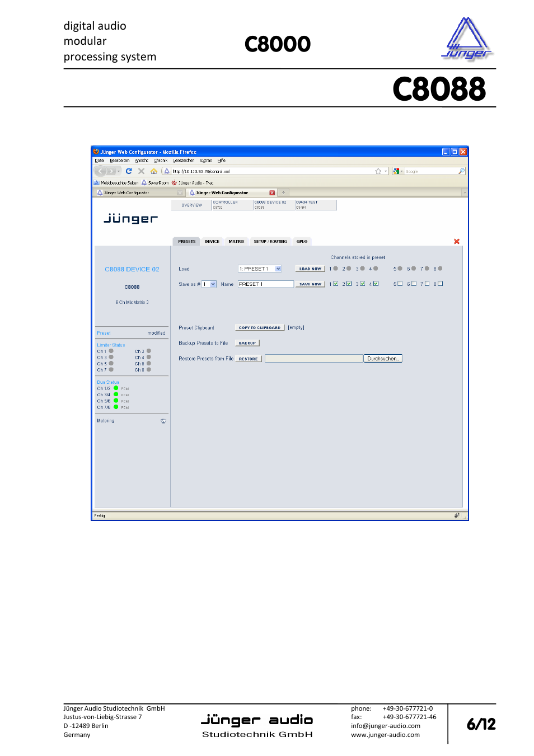534x756 pixels.
Task: Click the Bus Status Ch 3/4 green indicator
Action: coord(116,394)
